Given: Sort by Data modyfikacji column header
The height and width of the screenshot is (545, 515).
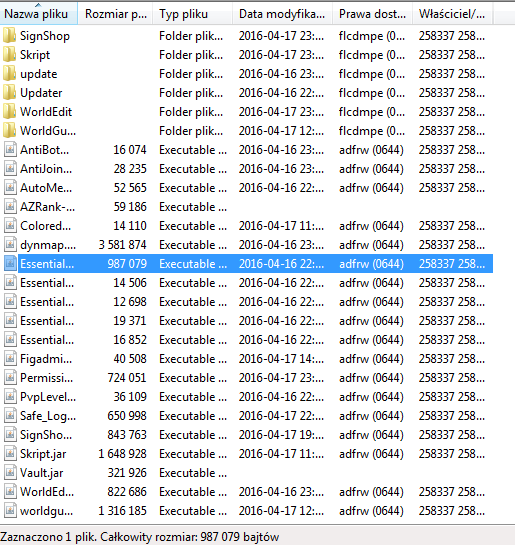Looking at the screenshot, I should [282, 14].
